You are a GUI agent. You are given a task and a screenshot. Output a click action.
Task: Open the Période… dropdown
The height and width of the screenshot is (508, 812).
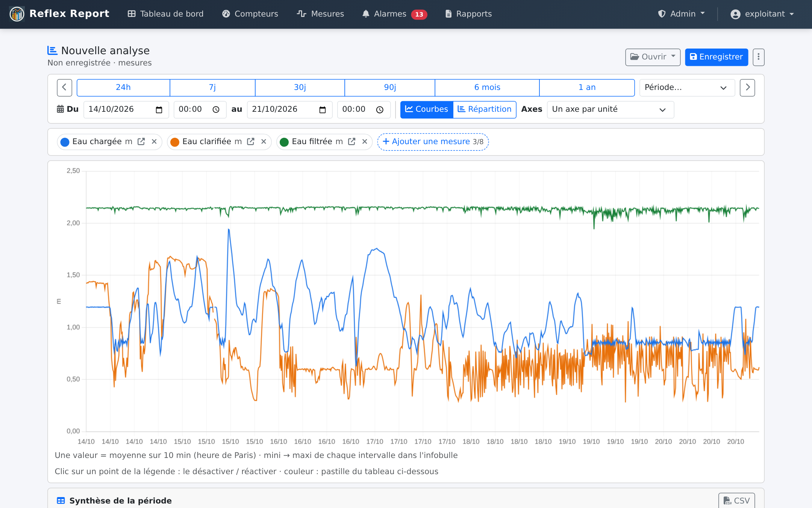687,88
